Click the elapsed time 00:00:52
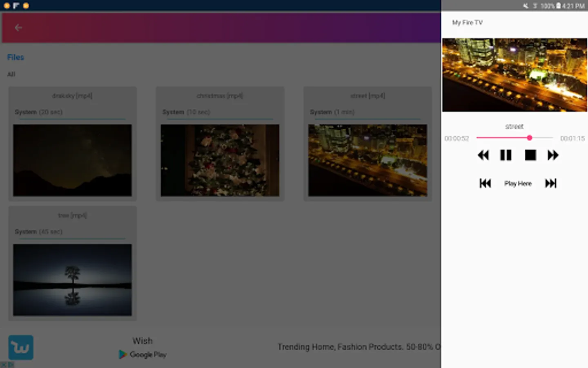 click(x=457, y=139)
